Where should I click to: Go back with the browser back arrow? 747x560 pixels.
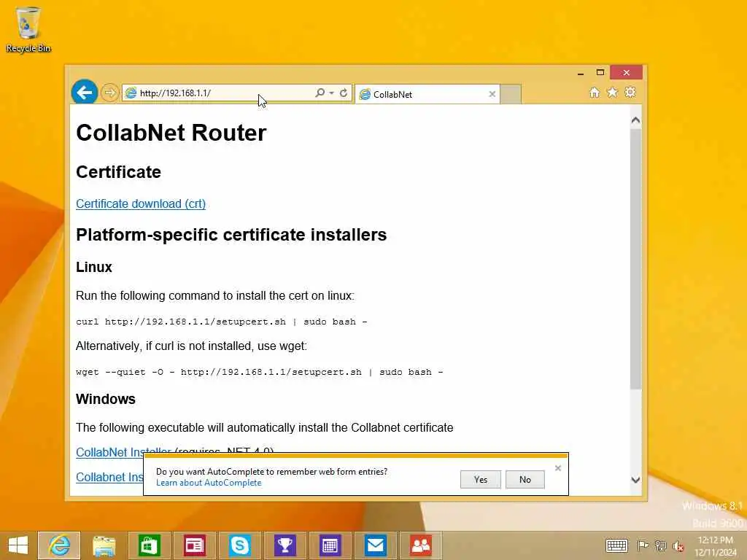click(x=85, y=92)
